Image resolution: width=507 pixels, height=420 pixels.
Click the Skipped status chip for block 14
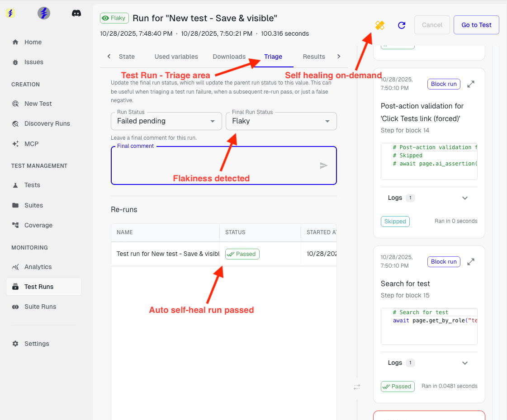pyautogui.click(x=395, y=221)
